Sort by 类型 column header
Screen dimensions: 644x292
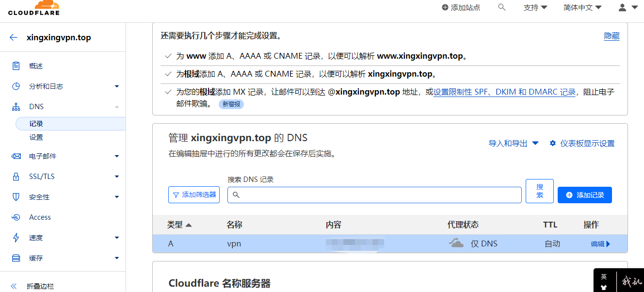click(179, 225)
